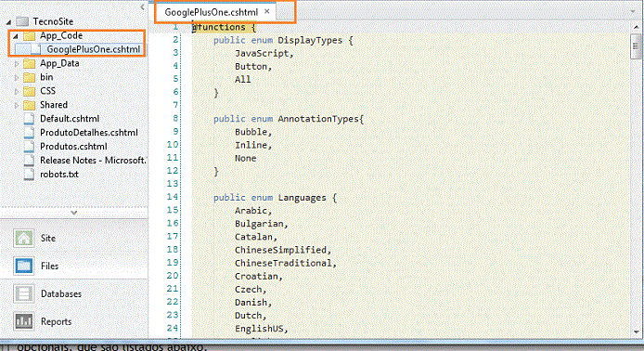Viewport: 644px width, 351px height.
Task: Click 'JavaScript,' enum value
Action: pyautogui.click(x=264, y=54)
